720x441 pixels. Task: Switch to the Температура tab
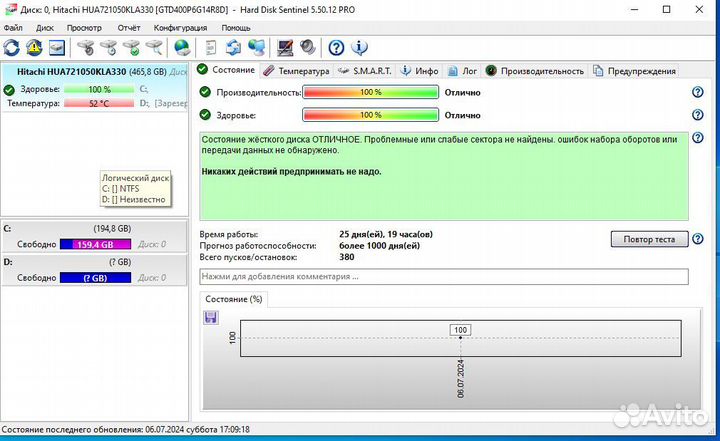pos(297,71)
